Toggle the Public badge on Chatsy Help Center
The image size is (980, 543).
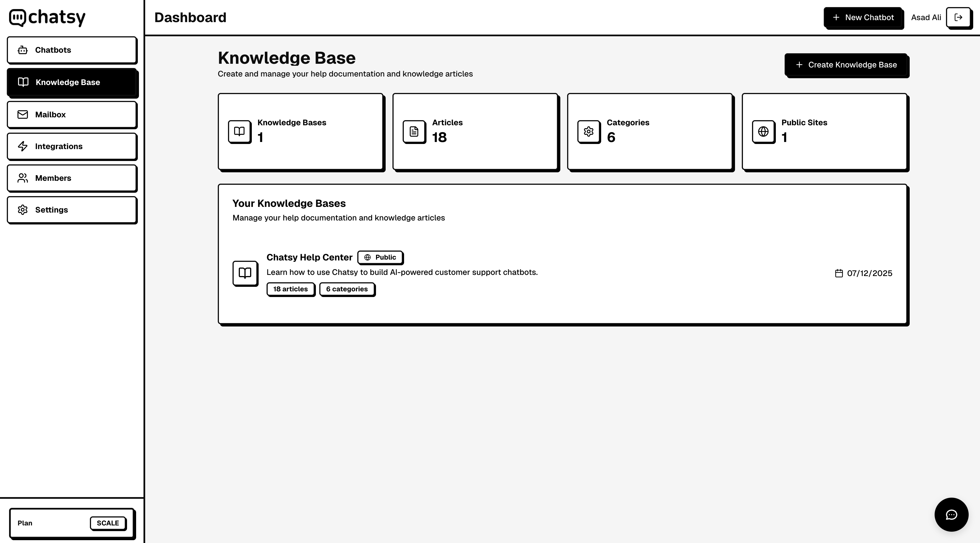[x=380, y=257]
